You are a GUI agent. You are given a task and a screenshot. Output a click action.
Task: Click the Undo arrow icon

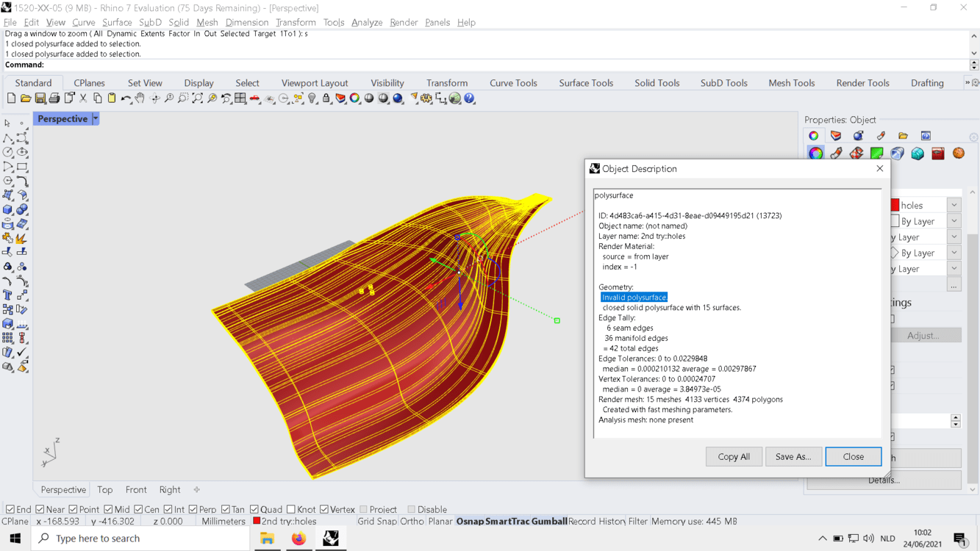(126, 98)
